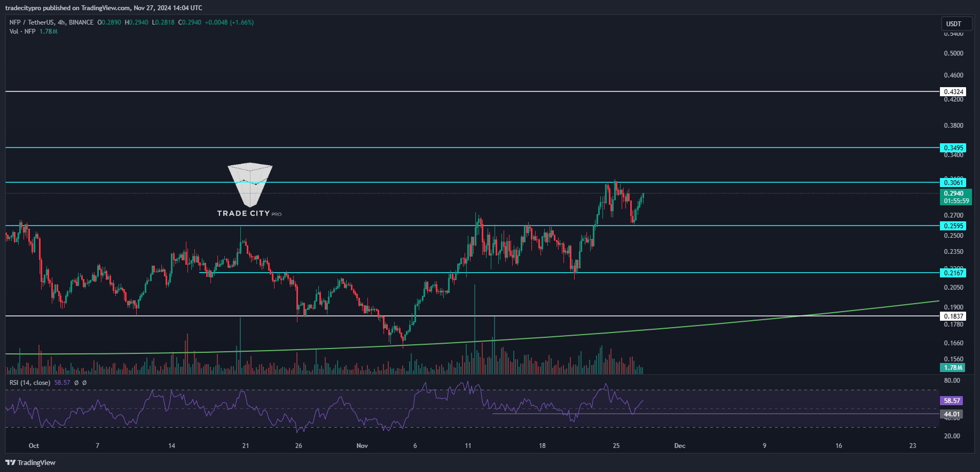Screen dimensions: 980x472
Task: Click the purple 58.57 RSI value label
Action: coord(952,400)
